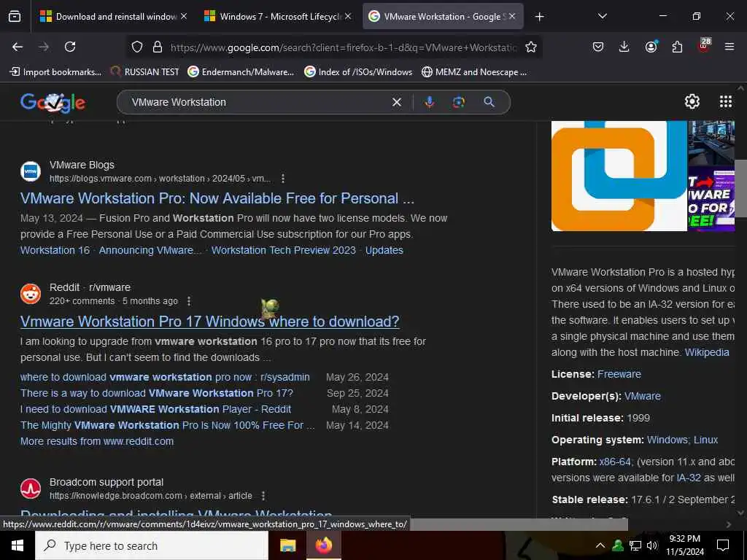Click the VMware Workstation search field
This screenshot has height=560, width=747.
258,102
